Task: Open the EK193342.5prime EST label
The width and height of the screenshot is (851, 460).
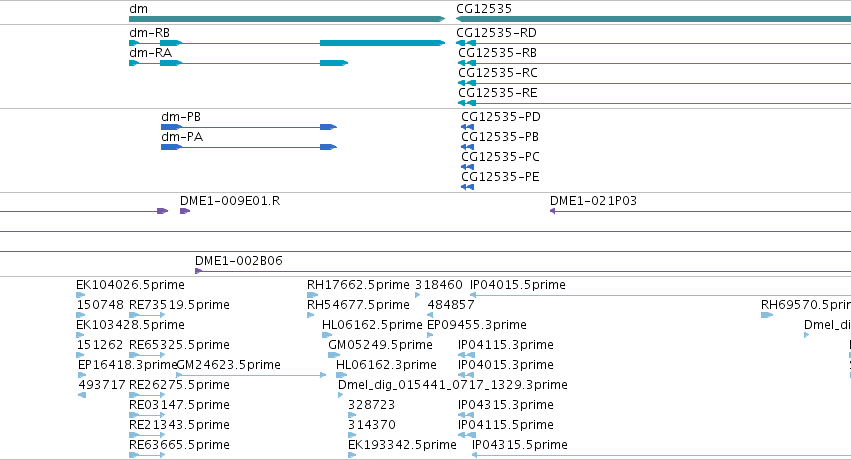Action: [x=402, y=445]
